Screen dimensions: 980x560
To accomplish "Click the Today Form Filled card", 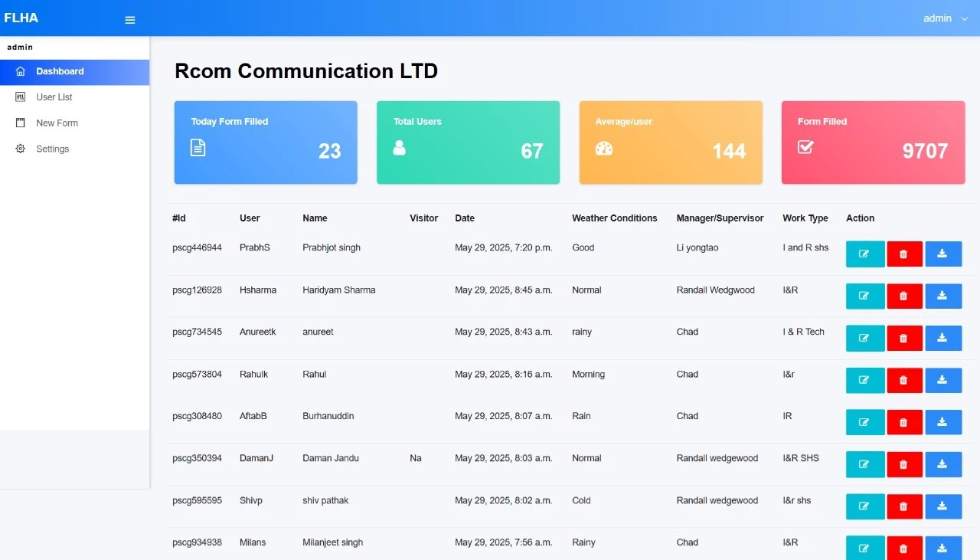I will (266, 142).
